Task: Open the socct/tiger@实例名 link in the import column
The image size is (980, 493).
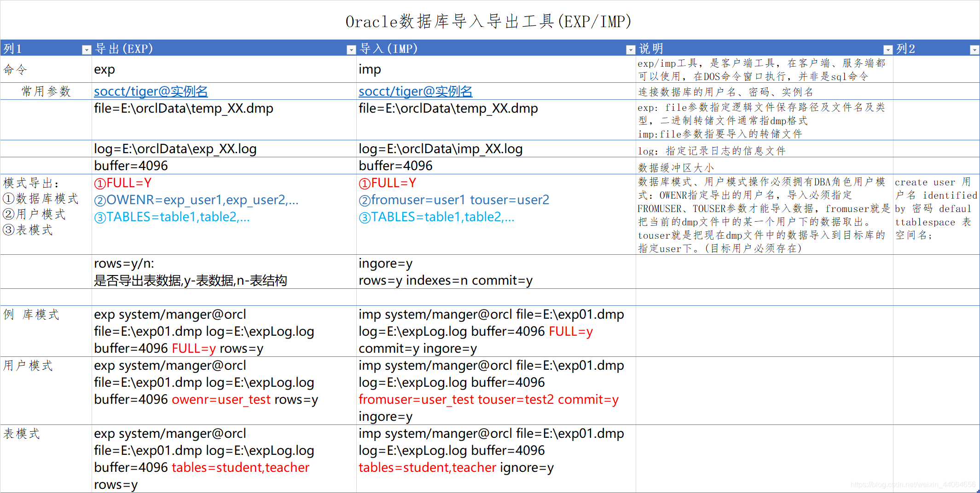Action: (x=416, y=91)
